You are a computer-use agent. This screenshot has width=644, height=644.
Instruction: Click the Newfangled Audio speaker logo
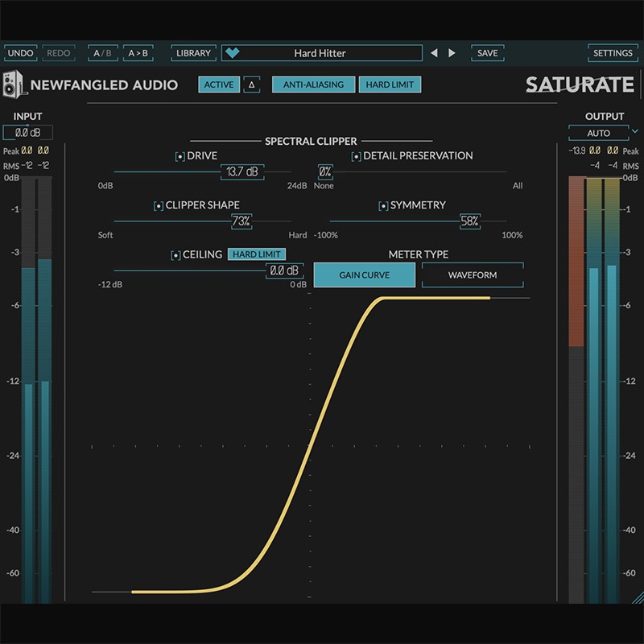click(x=14, y=85)
